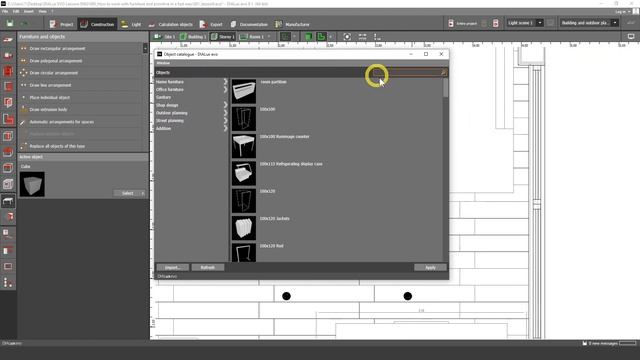This screenshot has height=360, width=640.
Task: Select the 100x120 Jackets thumbnail
Action: point(244,228)
